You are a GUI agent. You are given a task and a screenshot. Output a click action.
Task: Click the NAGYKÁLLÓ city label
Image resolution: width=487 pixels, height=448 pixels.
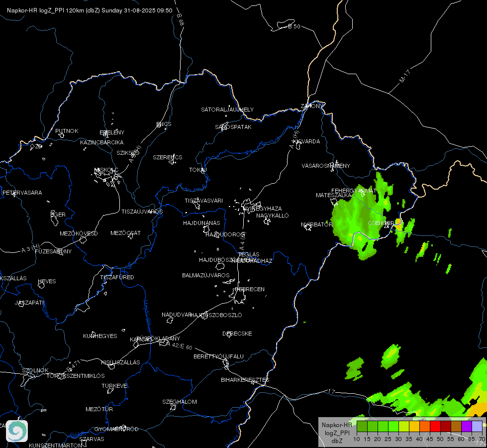(x=273, y=216)
